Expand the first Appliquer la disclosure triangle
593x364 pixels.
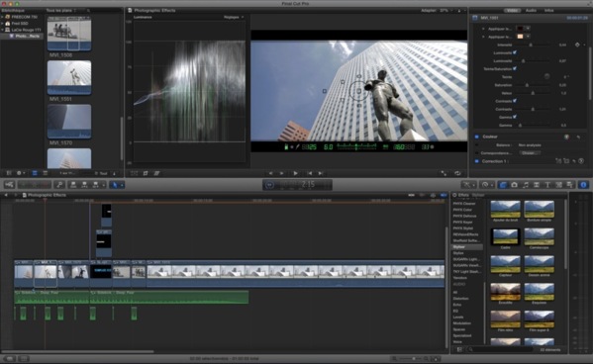(483, 29)
